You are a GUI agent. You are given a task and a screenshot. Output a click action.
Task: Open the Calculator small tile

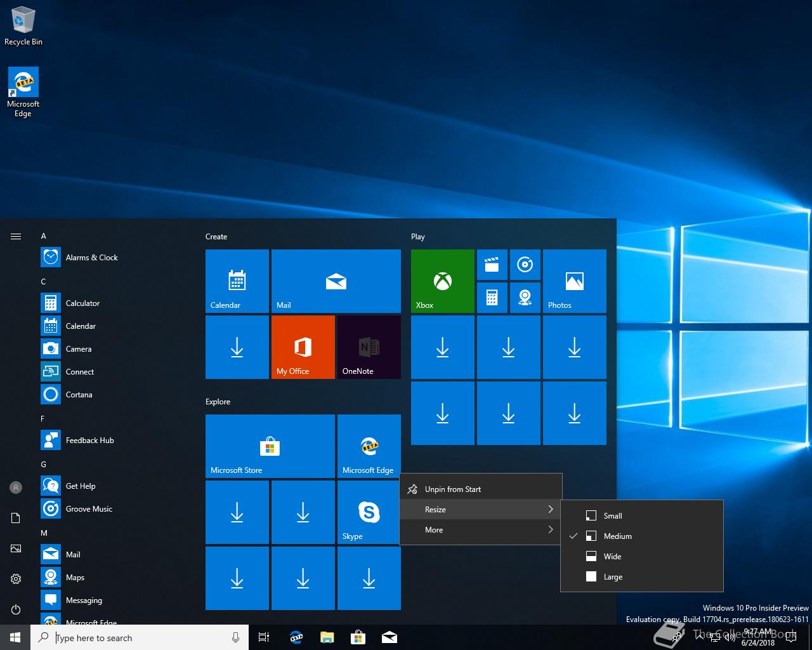click(492, 298)
